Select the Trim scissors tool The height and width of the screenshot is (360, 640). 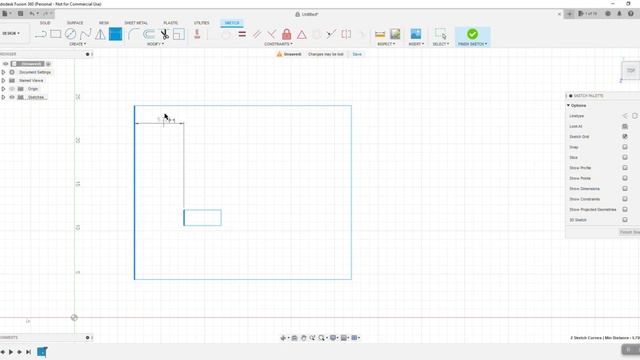[164, 34]
